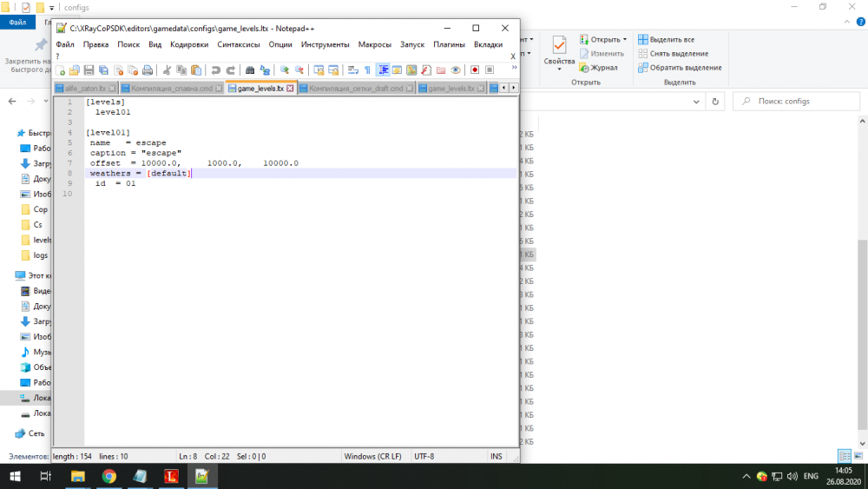
Task: Open Find with the binoculars icon
Action: 251,70
